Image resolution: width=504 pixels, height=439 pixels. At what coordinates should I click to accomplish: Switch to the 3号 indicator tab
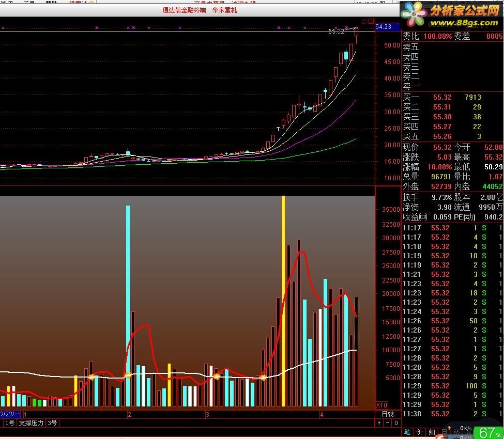tap(52, 422)
